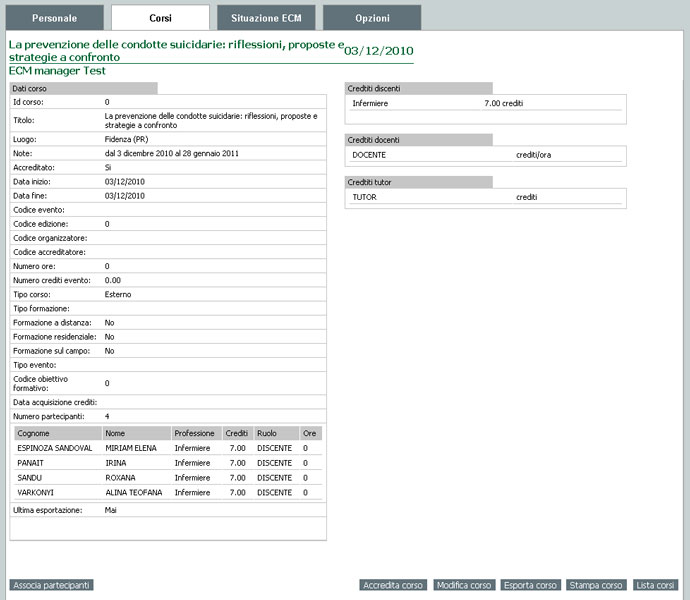This screenshot has width=690, height=600.
Task: Click the Titolo field value text
Action: pyautogui.click(x=211, y=121)
